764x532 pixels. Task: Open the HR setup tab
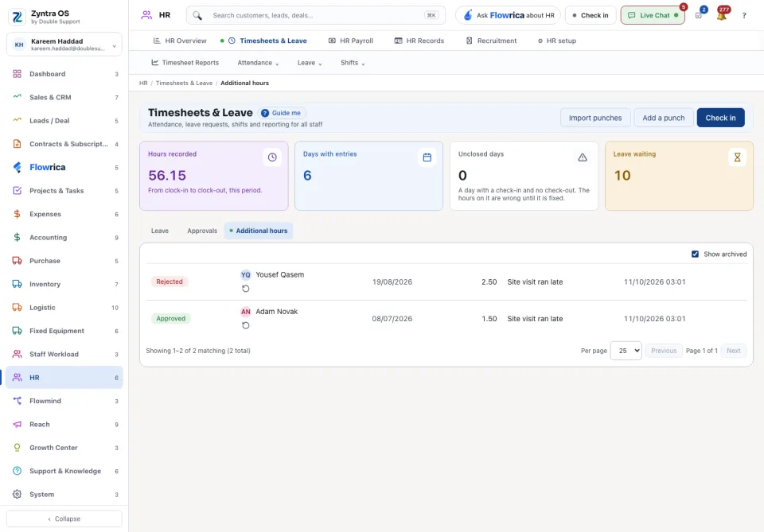(x=557, y=41)
